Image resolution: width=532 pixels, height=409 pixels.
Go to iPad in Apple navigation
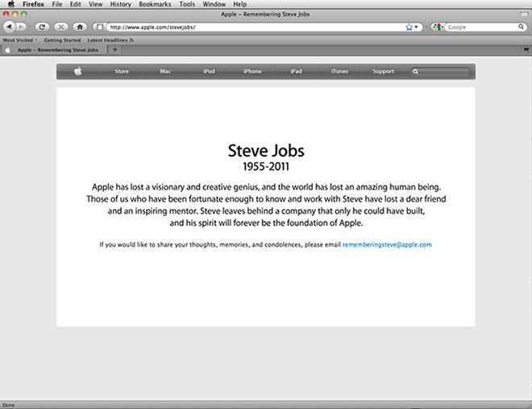click(x=296, y=71)
